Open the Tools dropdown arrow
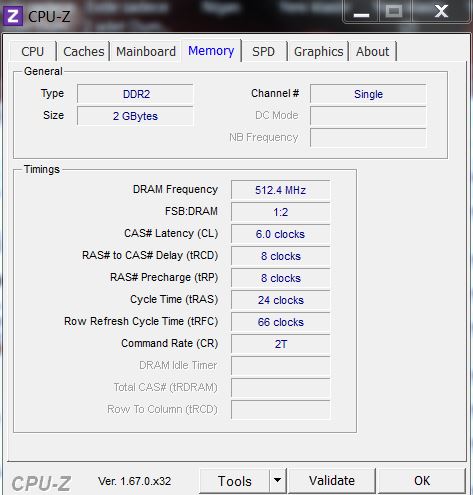The width and height of the screenshot is (473, 495). point(277,480)
